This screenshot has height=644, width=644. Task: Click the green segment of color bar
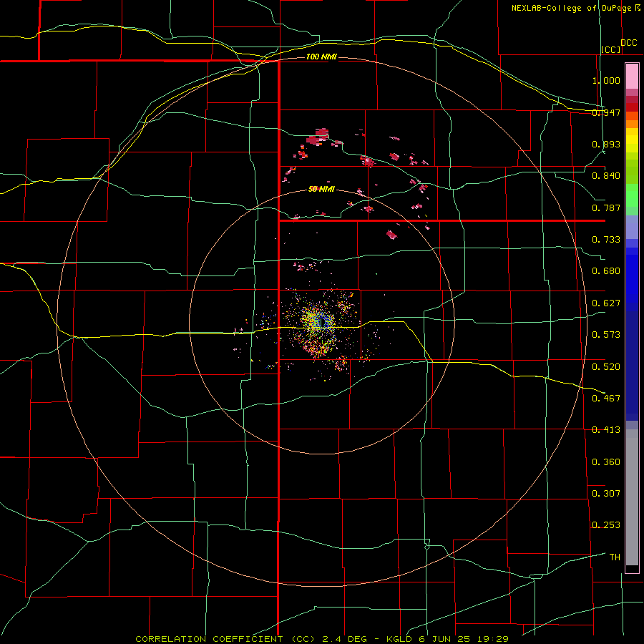tap(632, 195)
